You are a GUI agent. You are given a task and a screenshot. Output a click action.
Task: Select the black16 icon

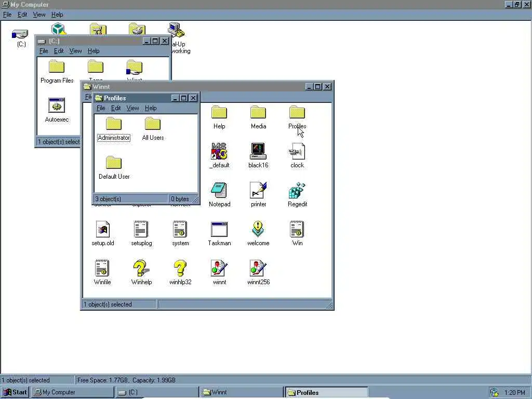coord(258,156)
